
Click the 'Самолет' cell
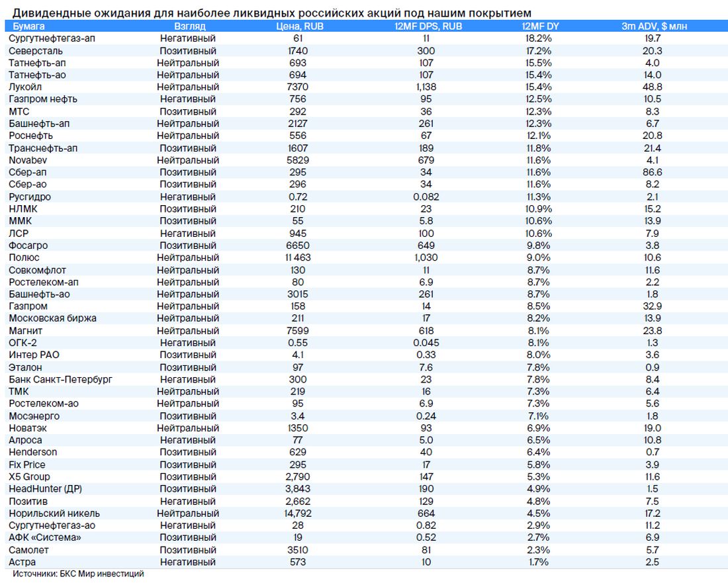tap(28, 551)
